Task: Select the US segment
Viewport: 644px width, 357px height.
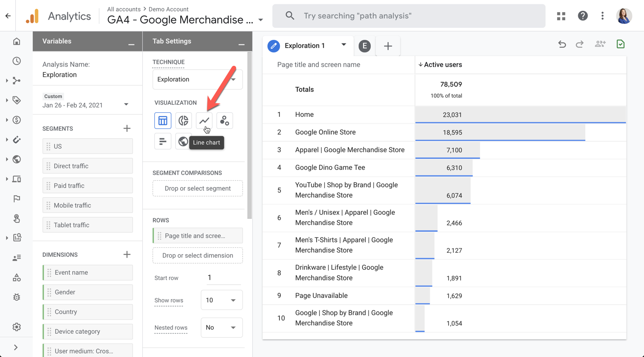Action: [x=88, y=146]
